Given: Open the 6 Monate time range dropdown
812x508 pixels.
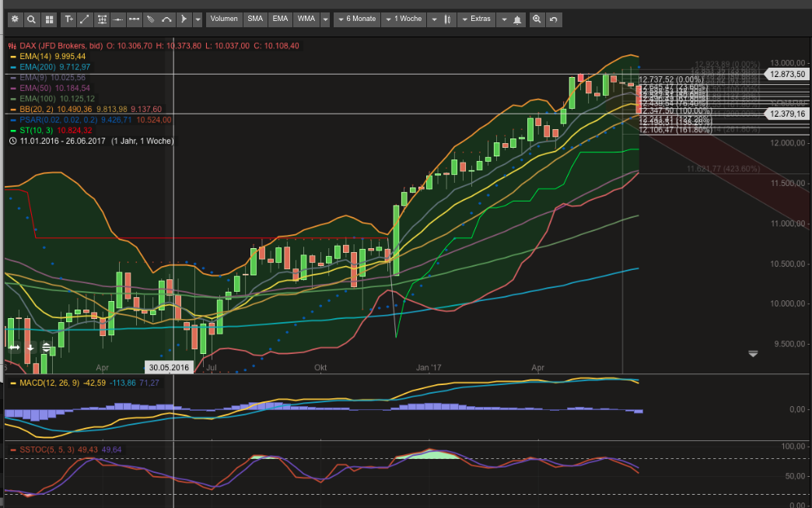Looking at the screenshot, I should [357, 19].
